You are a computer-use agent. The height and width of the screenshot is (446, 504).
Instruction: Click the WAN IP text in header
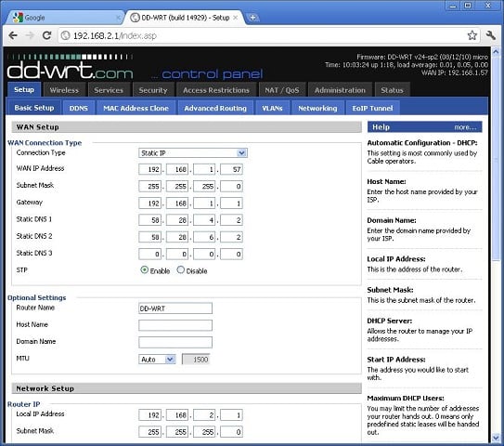tap(455, 72)
